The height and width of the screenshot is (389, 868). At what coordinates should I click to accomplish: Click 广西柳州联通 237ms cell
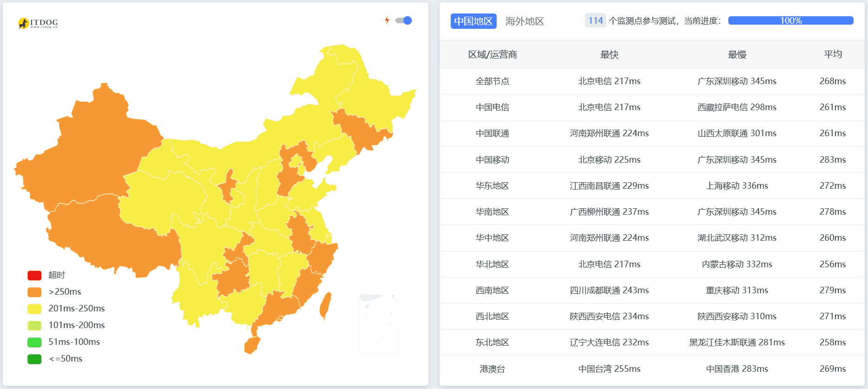(609, 211)
